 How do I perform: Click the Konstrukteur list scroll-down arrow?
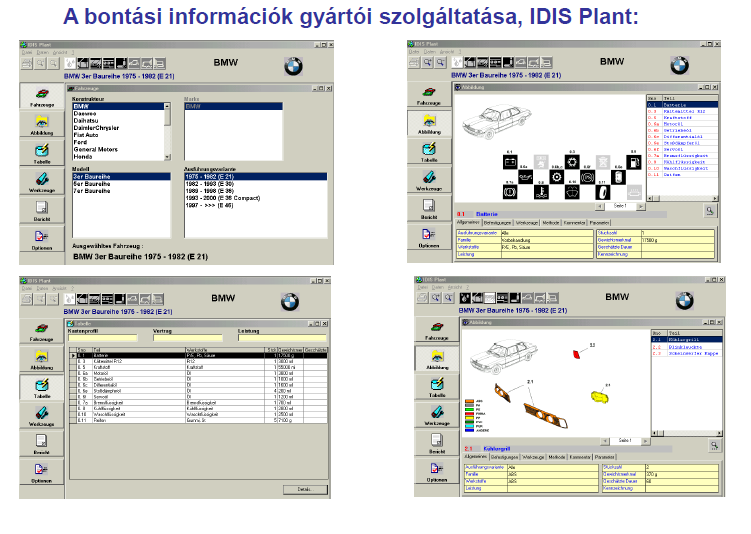[x=167, y=157]
